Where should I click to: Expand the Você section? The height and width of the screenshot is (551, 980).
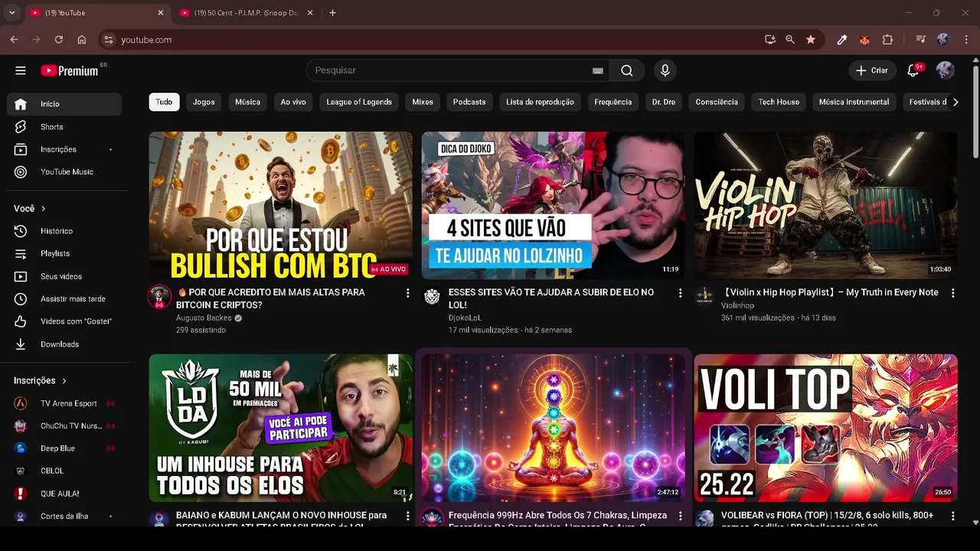pos(30,208)
